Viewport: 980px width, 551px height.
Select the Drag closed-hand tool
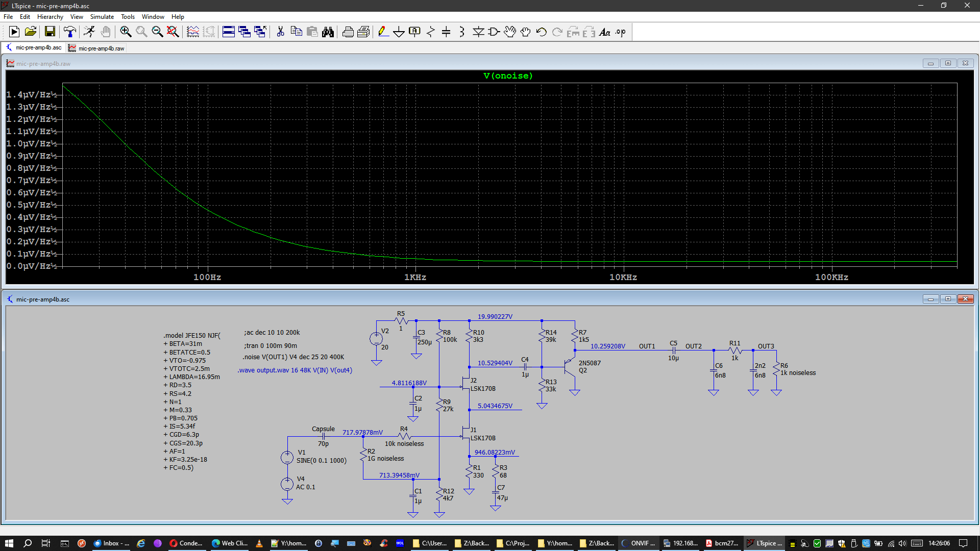tap(525, 32)
